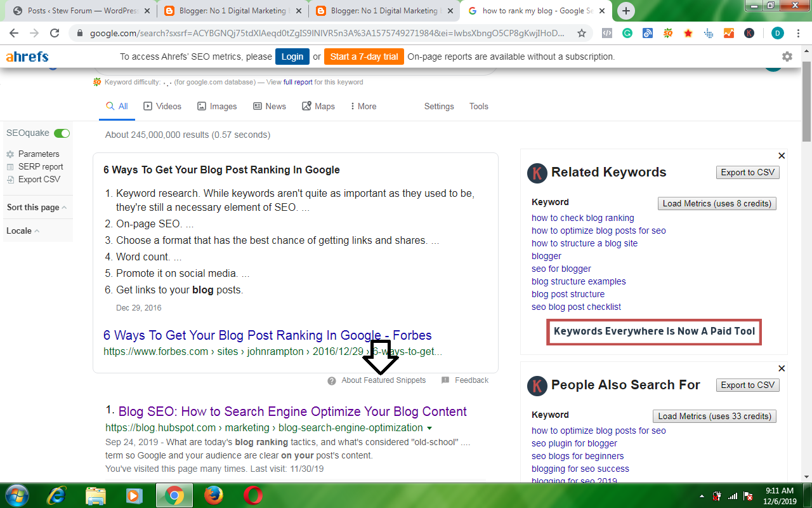The height and width of the screenshot is (508, 812).
Task: Switch to the first Blogger browser tab
Action: point(232,11)
